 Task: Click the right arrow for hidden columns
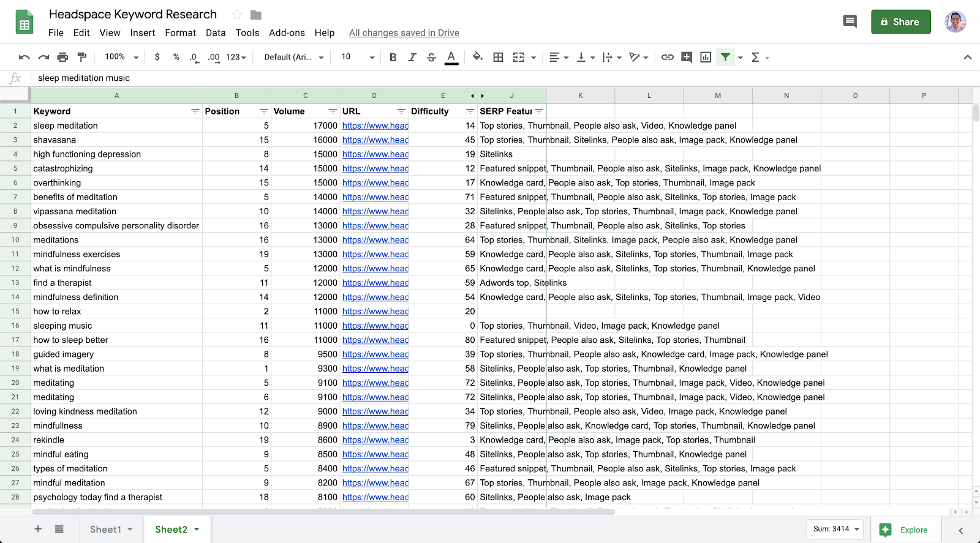[x=483, y=95]
